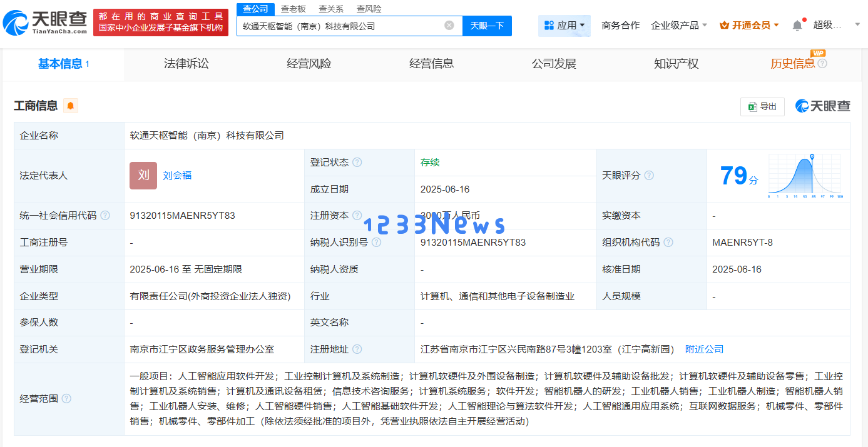Click the 天眼一下 search button
This screenshot has width=868, height=447.
pyautogui.click(x=487, y=26)
